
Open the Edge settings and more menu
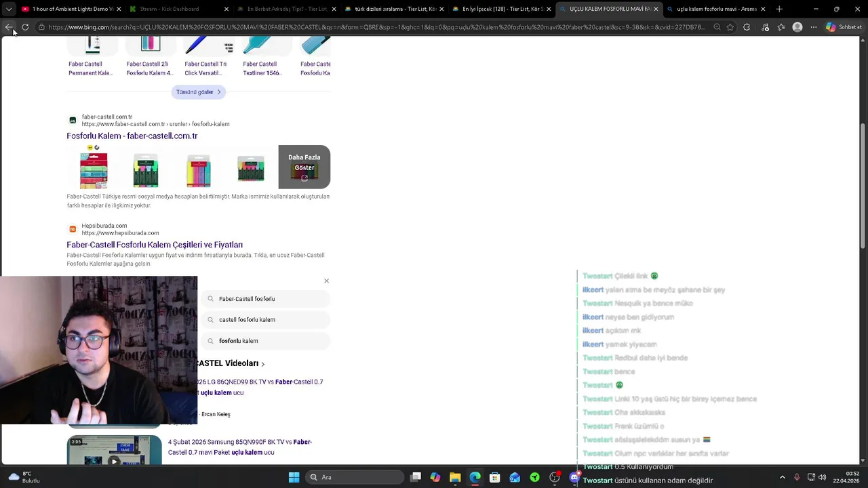pos(814,27)
